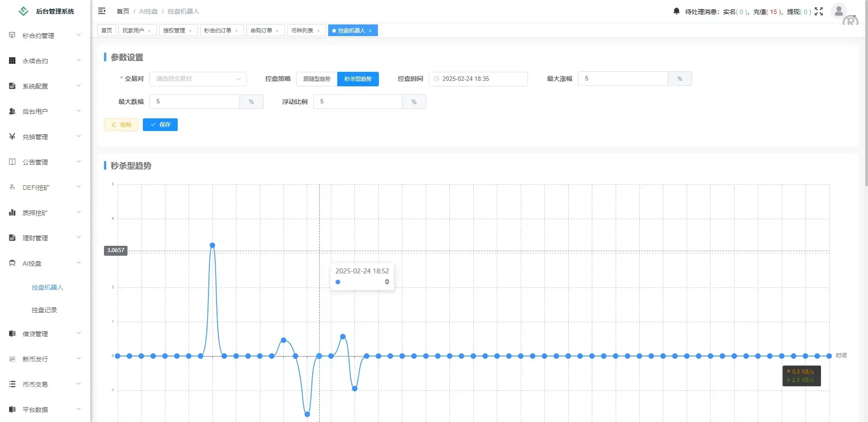The image size is (868, 422).
Task: Switch to the 币种列表 tab
Action: pos(302,30)
